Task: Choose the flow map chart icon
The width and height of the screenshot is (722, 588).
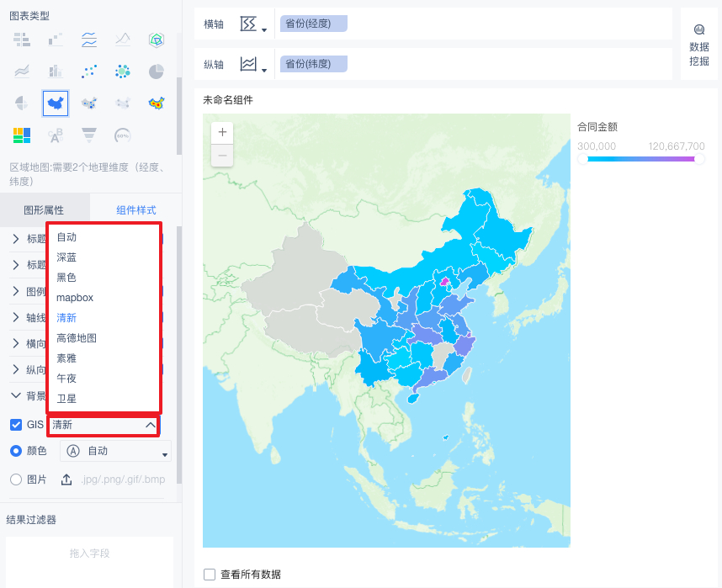Action: click(x=123, y=103)
